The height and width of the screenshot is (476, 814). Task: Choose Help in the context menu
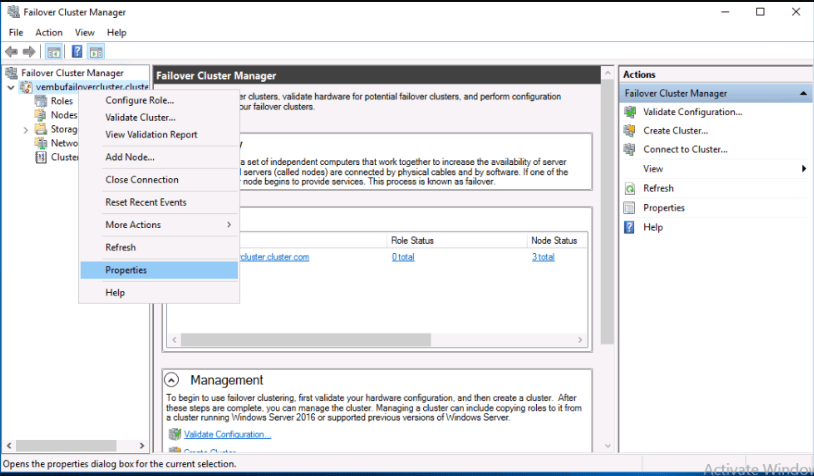coord(159,293)
